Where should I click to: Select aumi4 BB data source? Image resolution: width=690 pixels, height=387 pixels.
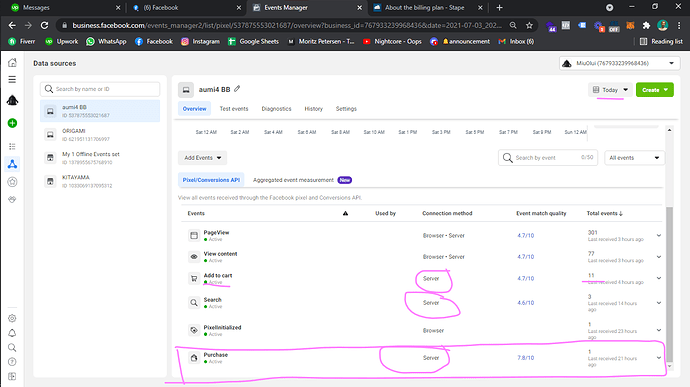(100, 111)
